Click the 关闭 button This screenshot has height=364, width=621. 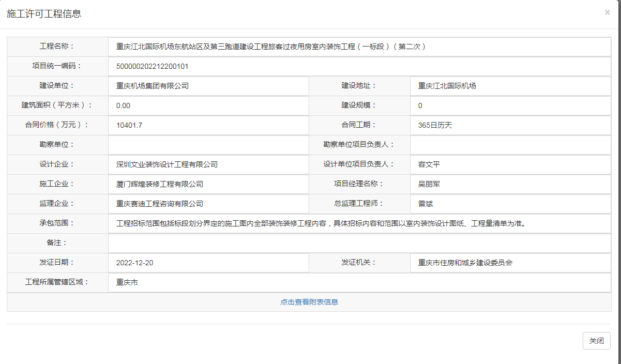click(x=596, y=341)
